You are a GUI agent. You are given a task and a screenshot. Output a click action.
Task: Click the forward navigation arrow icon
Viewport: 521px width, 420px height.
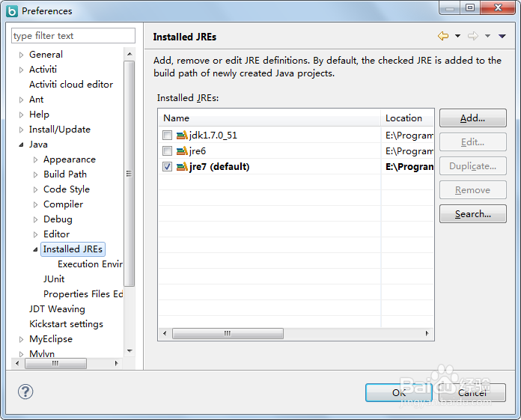pyautogui.click(x=472, y=36)
